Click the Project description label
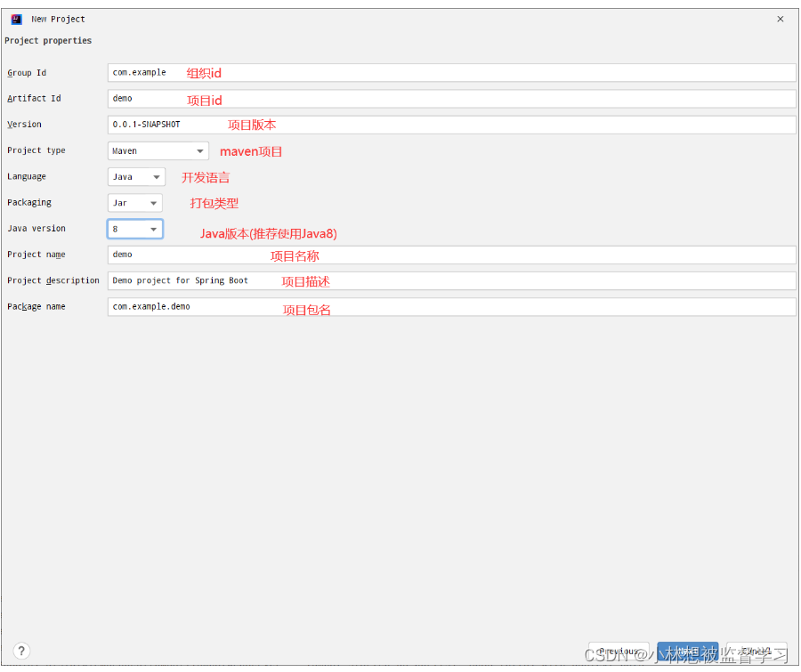 click(x=53, y=281)
